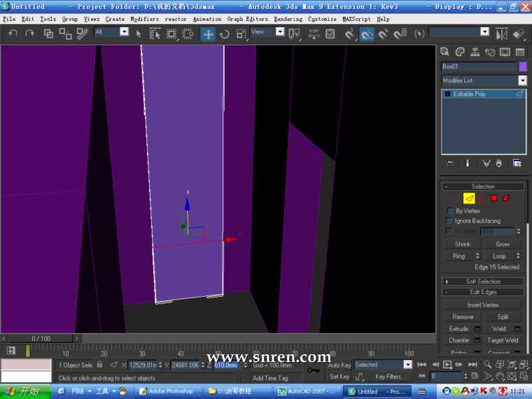Activate the Select and Link tool
This screenshot has width=532, height=399.
(48, 34)
